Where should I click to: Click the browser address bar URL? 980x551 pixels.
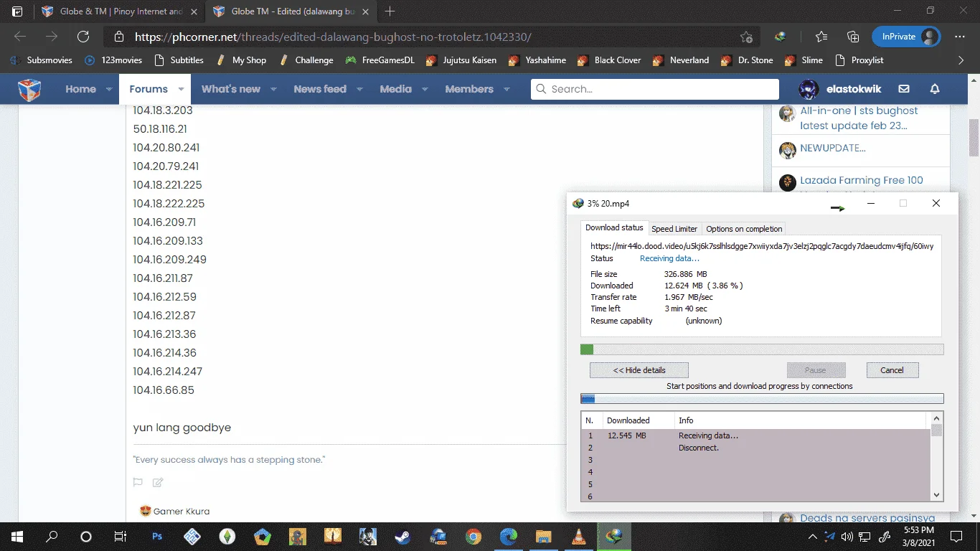[333, 37]
